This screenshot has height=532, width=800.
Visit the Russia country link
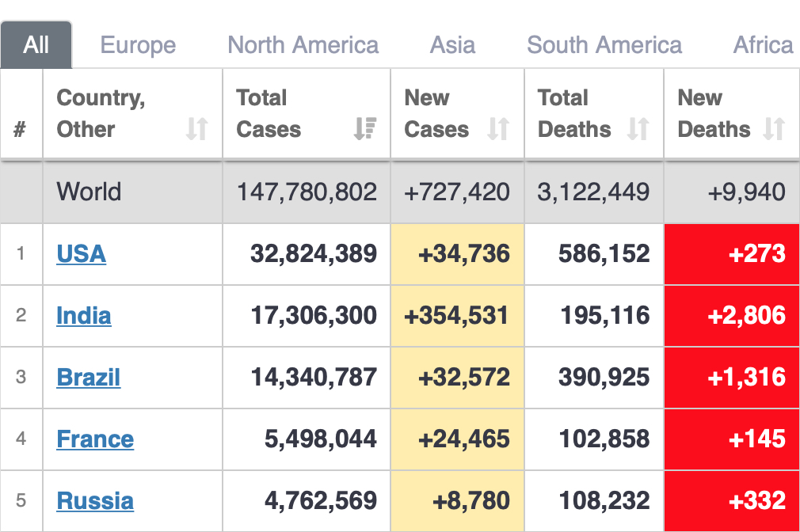click(x=95, y=501)
